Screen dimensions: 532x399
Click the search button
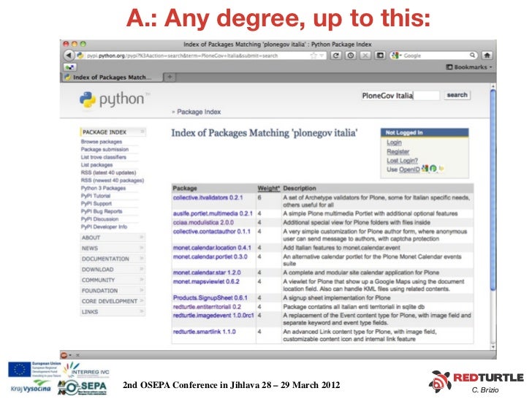click(x=457, y=95)
